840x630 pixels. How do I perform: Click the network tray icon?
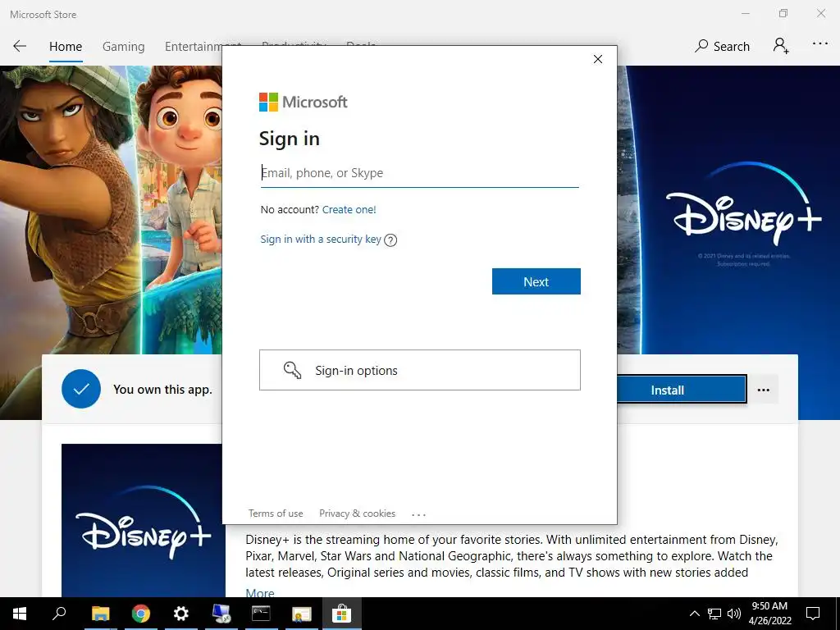714,614
